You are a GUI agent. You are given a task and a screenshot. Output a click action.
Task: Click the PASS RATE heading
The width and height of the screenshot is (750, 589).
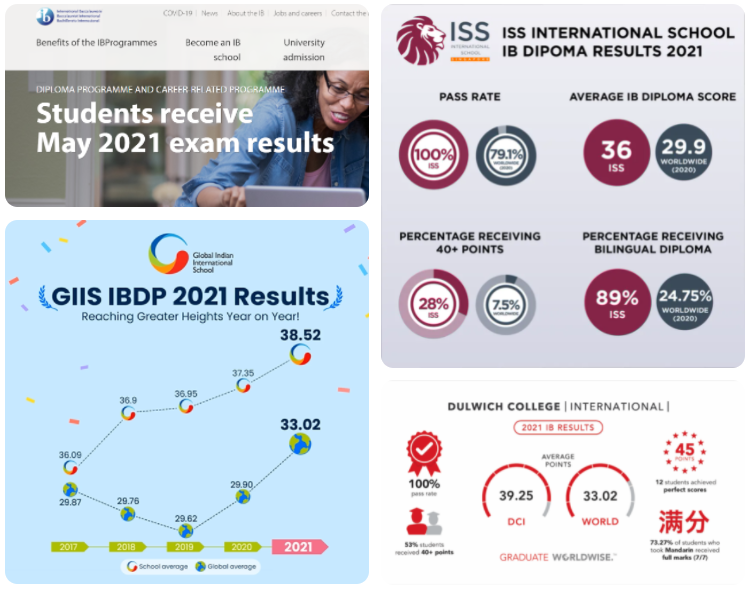(470, 97)
